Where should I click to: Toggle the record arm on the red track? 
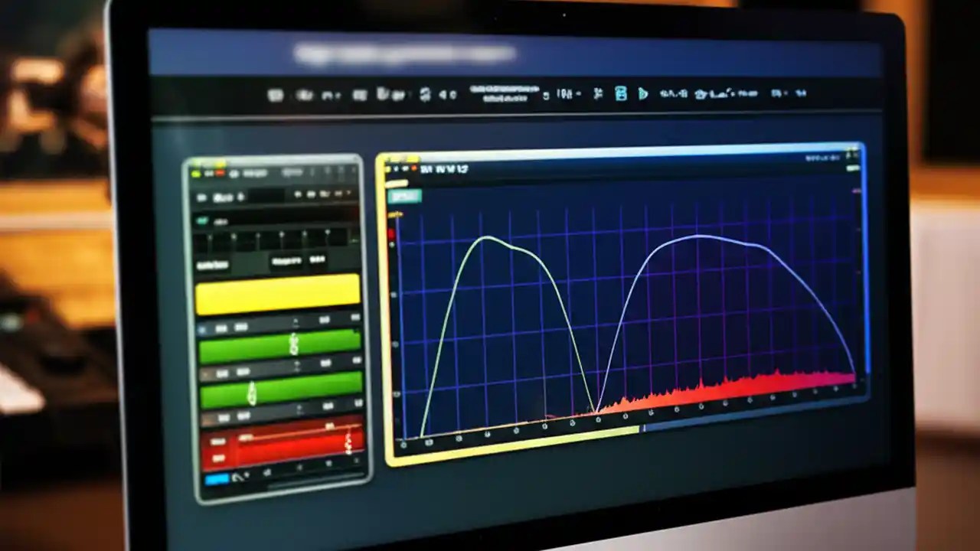click(x=217, y=441)
